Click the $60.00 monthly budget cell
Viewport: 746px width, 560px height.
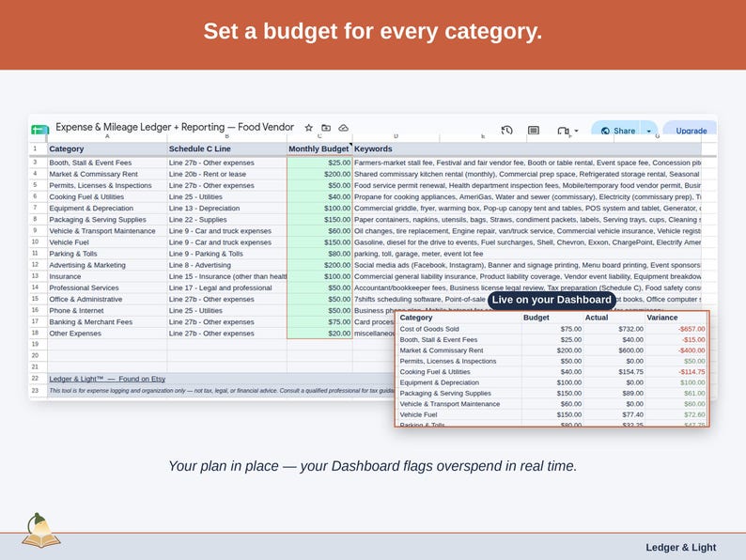tap(319, 231)
